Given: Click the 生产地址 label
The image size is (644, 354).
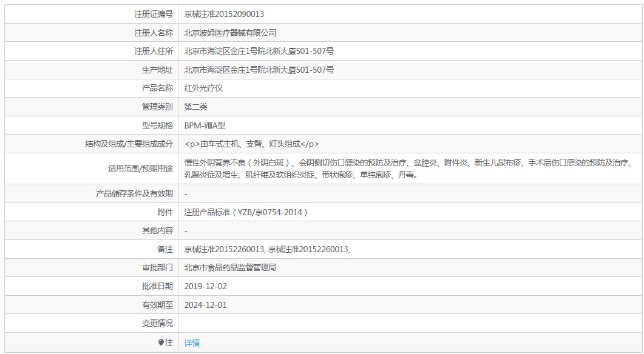Looking at the screenshot, I should (x=157, y=70).
